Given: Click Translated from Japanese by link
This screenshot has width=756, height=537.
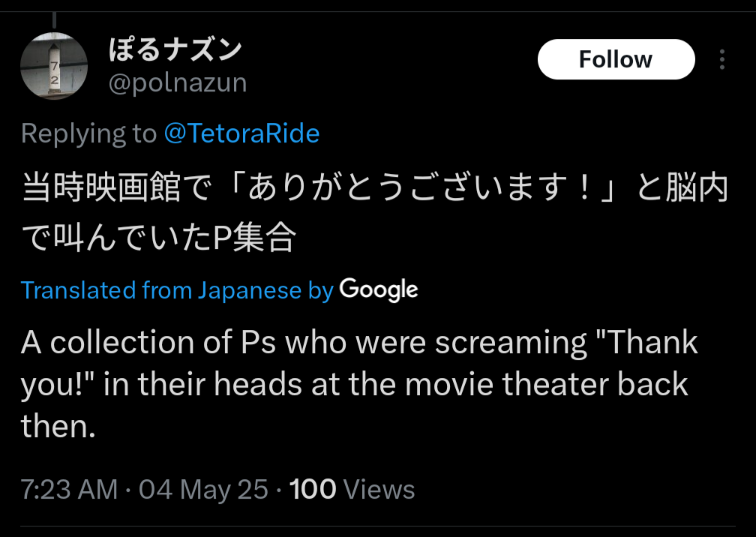Looking at the screenshot, I should tap(177, 290).
